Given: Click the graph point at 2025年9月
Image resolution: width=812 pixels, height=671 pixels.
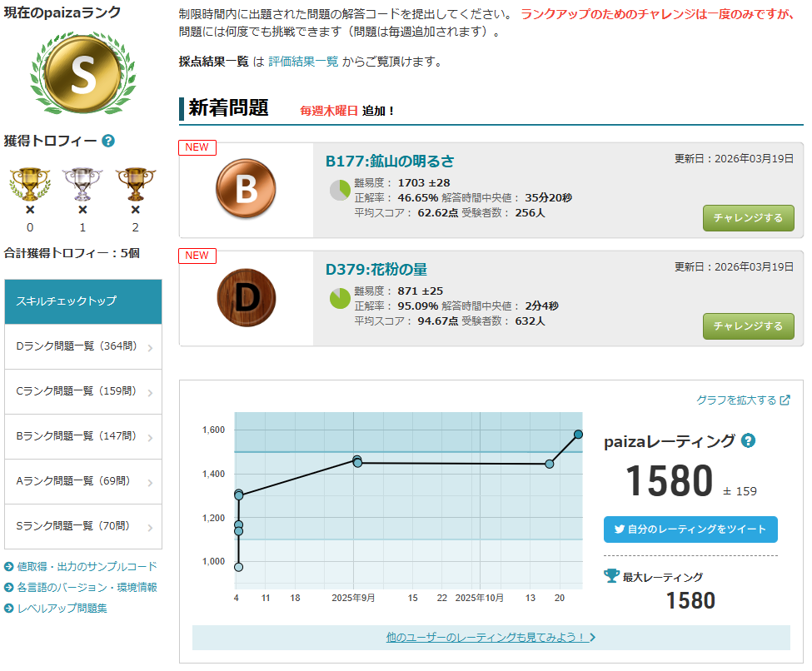Looking at the screenshot, I should pos(357,461).
